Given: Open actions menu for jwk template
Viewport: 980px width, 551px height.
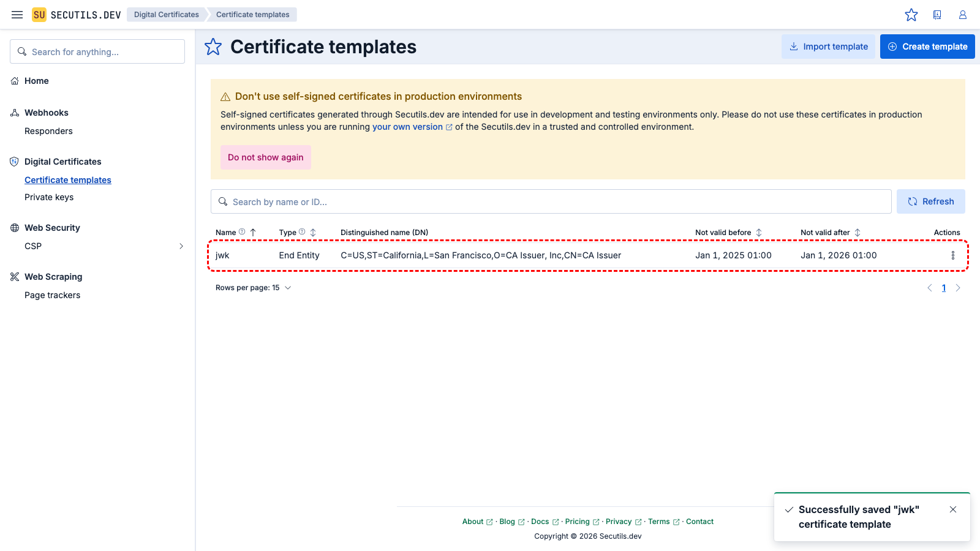Looking at the screenshot, I should click(x=952, y=255).
